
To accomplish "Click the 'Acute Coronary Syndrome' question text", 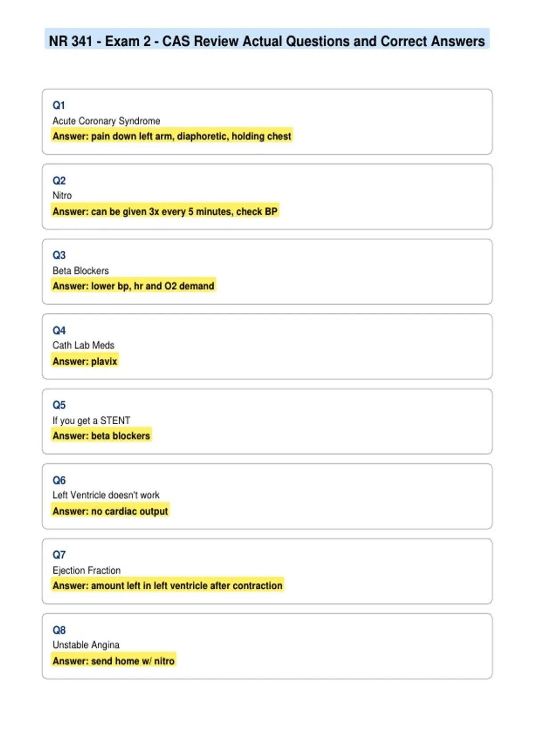I will (x=106, y=121).
